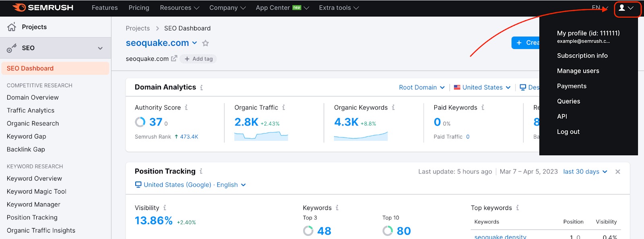
Task: Open the Root Domain dropdown
Action: point(422,87)
